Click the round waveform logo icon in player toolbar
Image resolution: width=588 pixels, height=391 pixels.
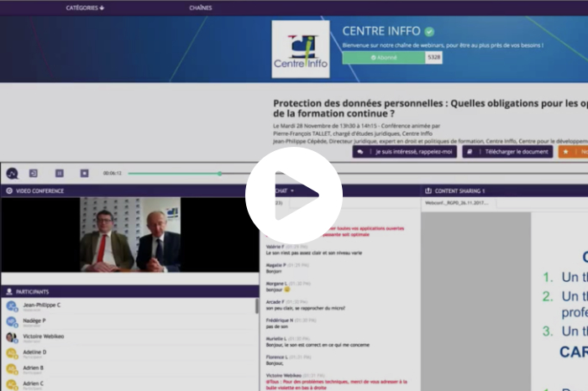pyautogui.click(x=12, y=174)
